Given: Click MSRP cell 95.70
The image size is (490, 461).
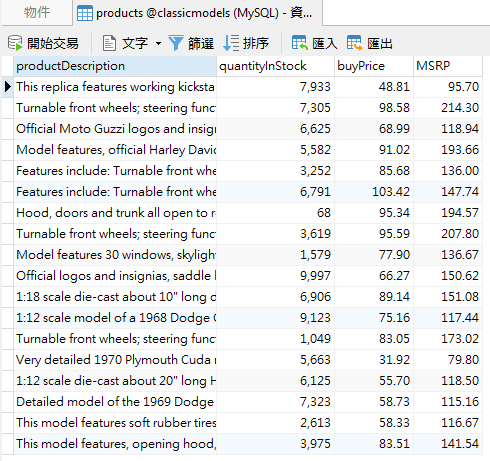Looking at the screenshot, I should tap(448, 87).
